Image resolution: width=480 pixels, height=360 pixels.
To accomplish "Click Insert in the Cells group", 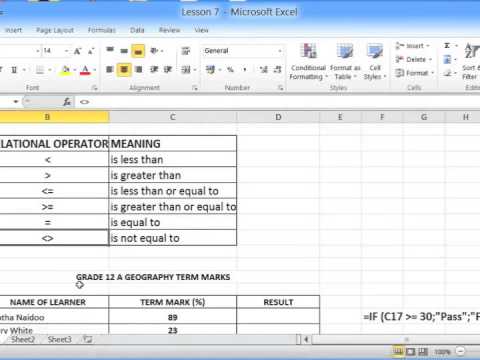I will (x=412, y=46).
